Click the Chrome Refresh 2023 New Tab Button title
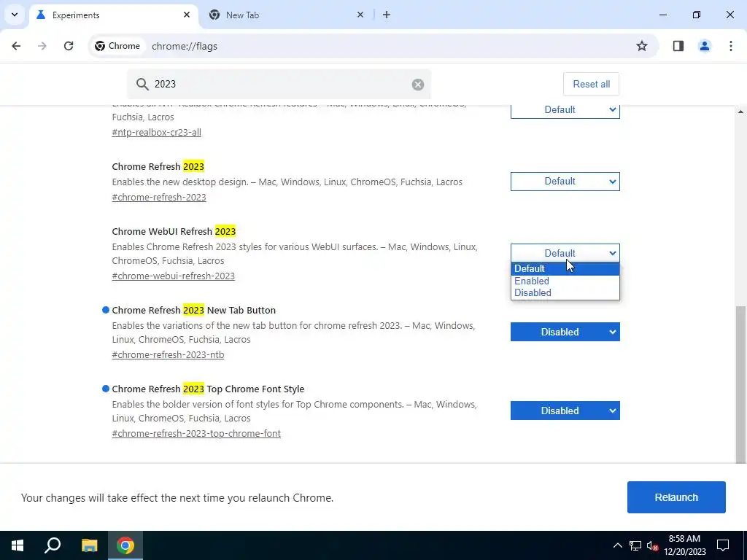The image size is (747, 560). tap(193, 311)
